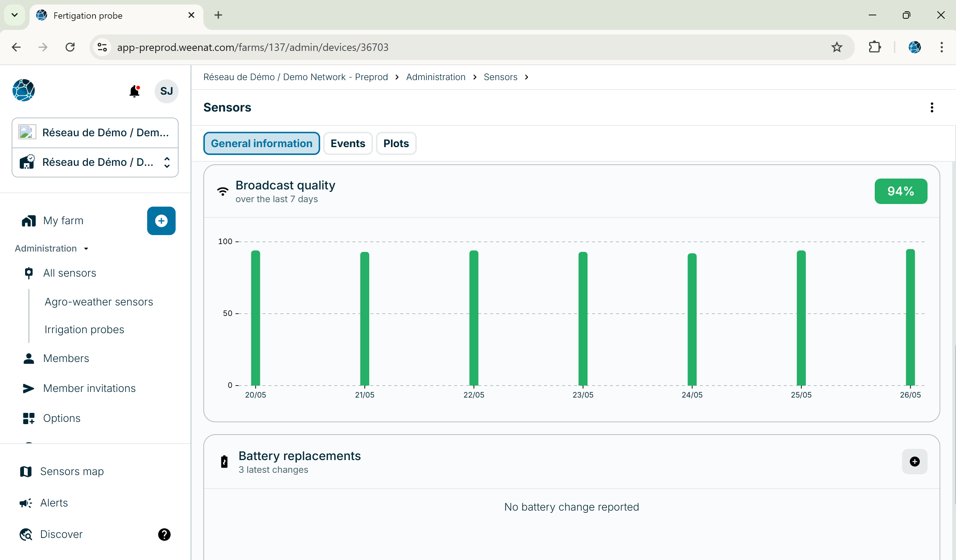Open the help question mark icon
Viewport: 956px width, 560px height.
click(x=164, y=534)
